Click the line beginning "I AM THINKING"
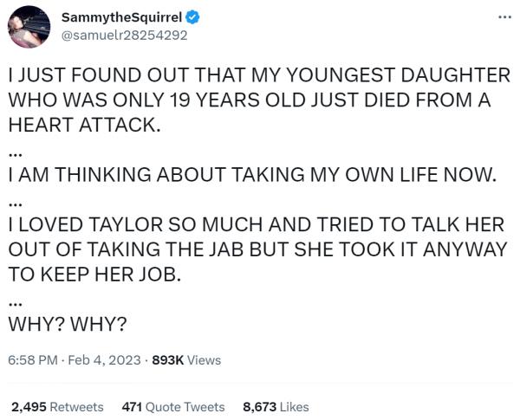The height and width of the screenshot is (420, 520). pyautogui.click(x=252, y=176)
